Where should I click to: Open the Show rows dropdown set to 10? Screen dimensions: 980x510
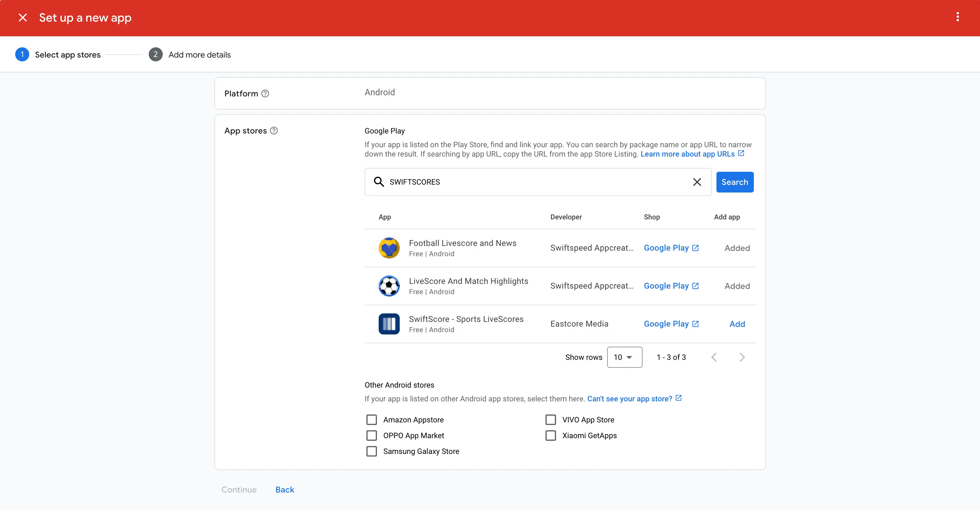pos(624,357)
